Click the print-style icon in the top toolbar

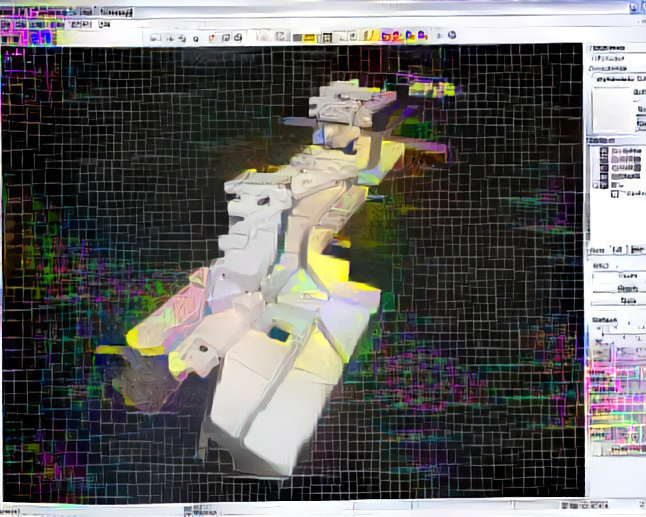238,37
